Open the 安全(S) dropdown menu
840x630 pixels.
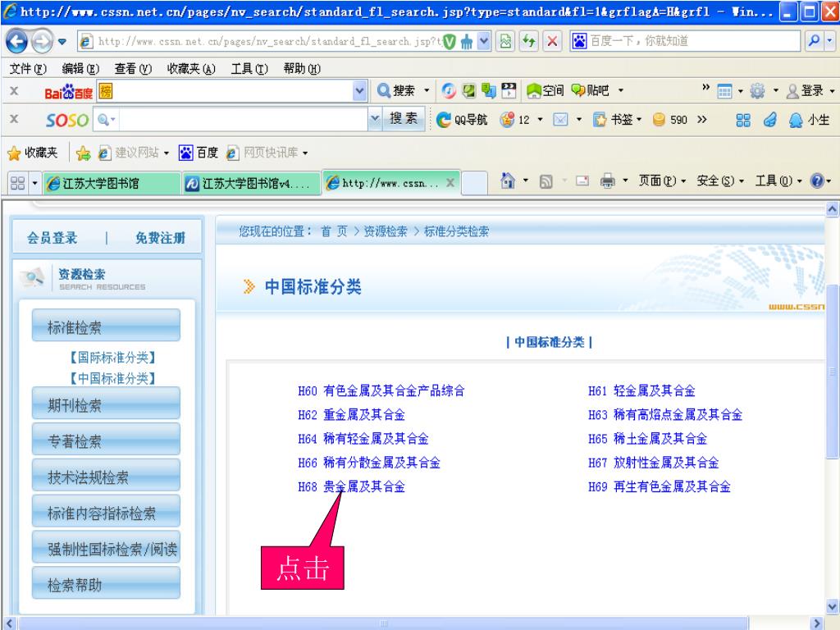[720, 181]
